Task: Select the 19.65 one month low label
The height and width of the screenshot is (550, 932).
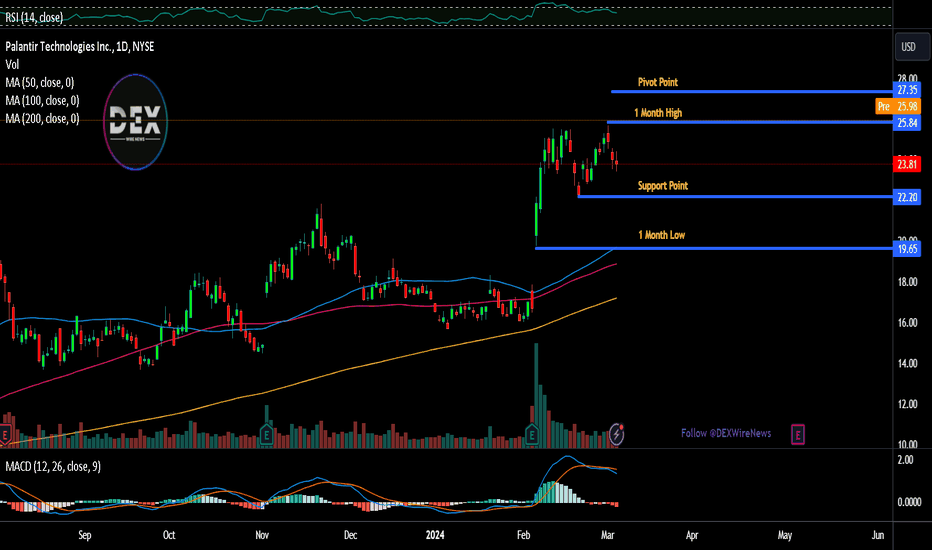Action: pyautogui.click(x=907, y=249)
